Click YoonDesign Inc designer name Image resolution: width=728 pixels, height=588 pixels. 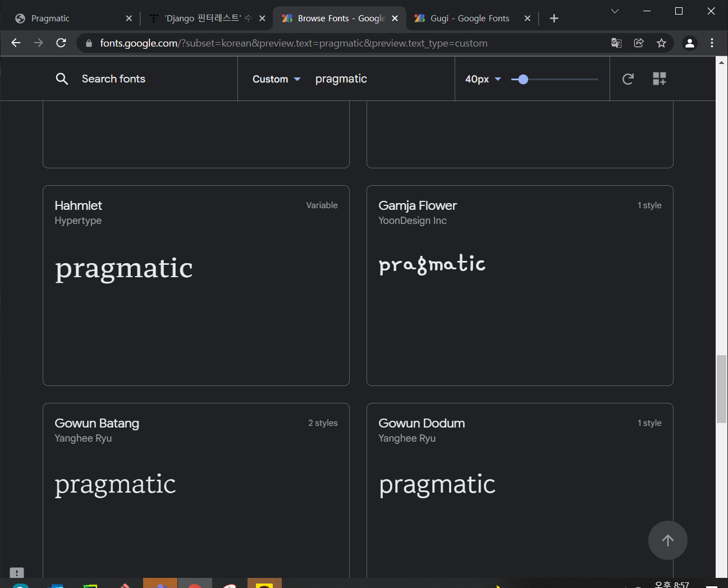(413, 220)
